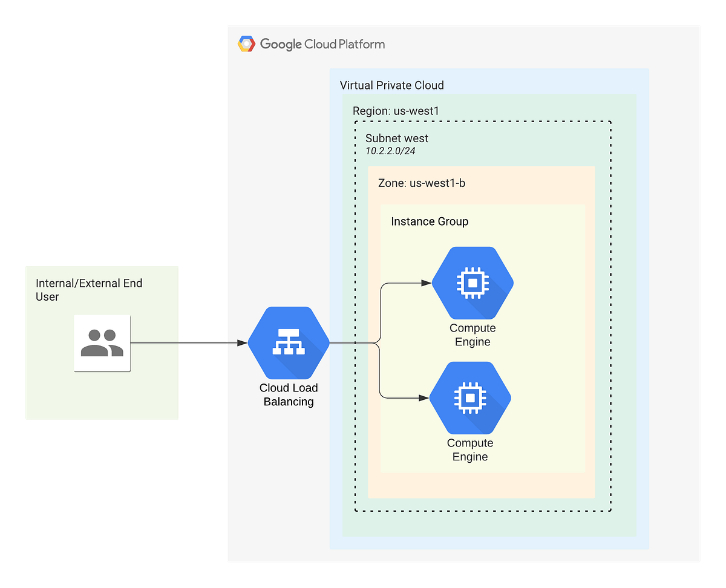This screenshot has width=726, height=588.
Task: Select the Virtual Private Cloud container label
Action: tap(391, 85)
